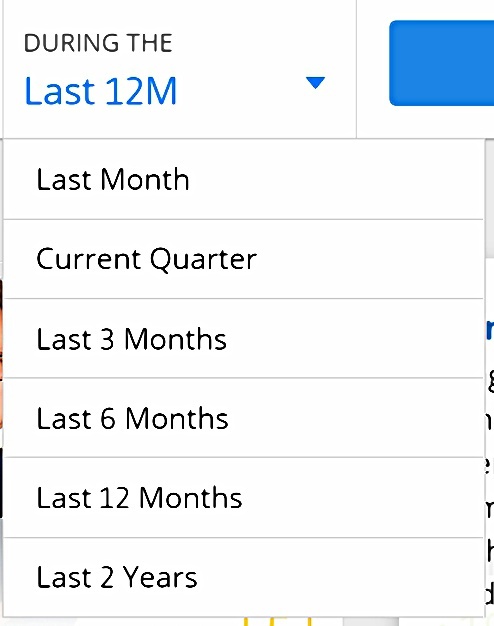Select Last 12 Months option
Screen dimensions: 494x626
(x=244, y=498)
